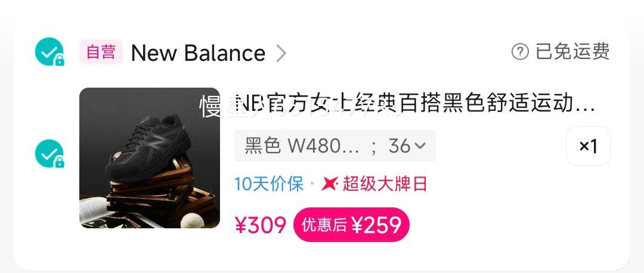Tap the pink 自营 self-operated badge

click(x=101, y=52)
